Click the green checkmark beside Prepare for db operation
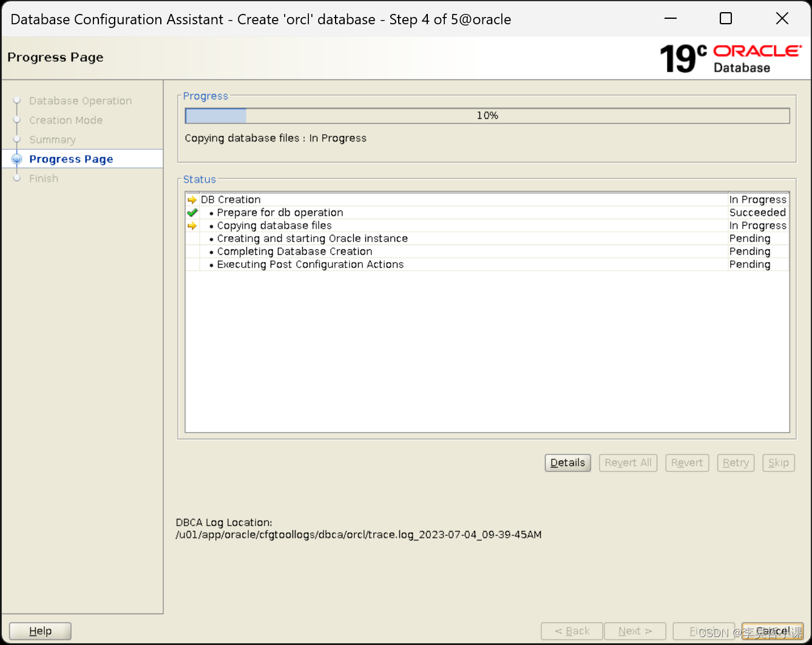The height and width of the screenshot is (645, 812). pos(192,212)
